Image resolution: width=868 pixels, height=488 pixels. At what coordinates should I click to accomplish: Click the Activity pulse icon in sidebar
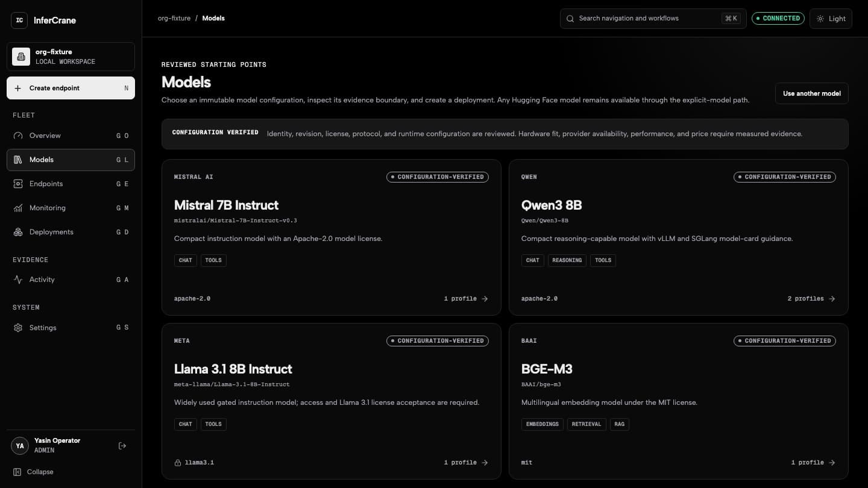click(18, 280)
